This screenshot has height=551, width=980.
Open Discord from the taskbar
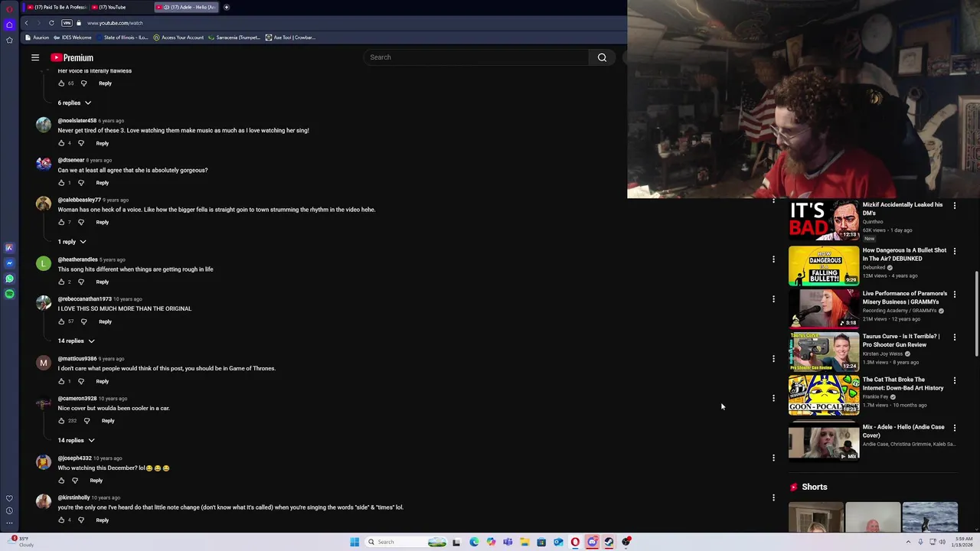tap(592, 542)
